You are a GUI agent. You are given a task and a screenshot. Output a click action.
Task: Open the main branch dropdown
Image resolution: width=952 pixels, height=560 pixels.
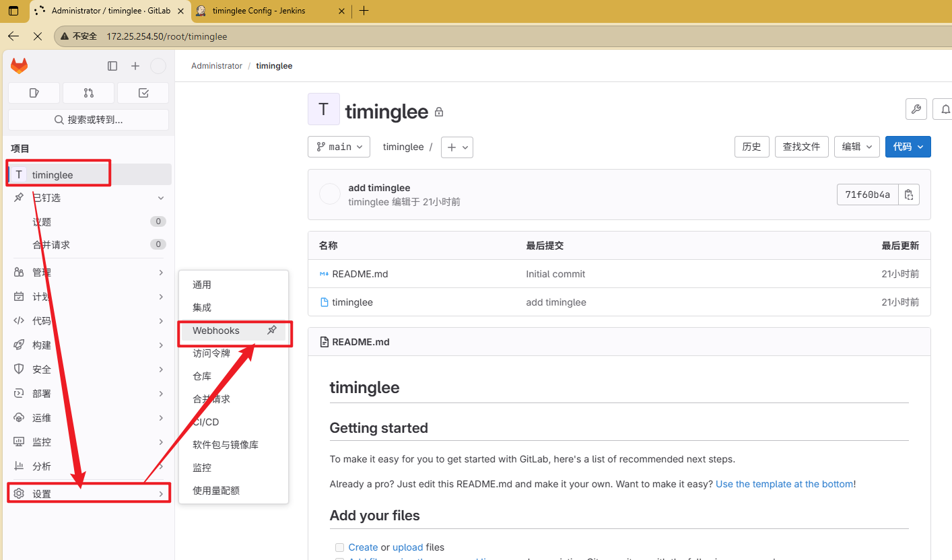point(339,147)
